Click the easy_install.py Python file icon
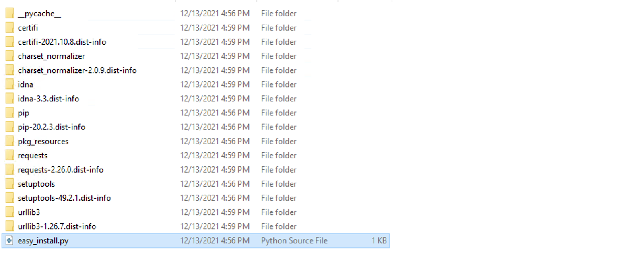 (x=10, y=240)
